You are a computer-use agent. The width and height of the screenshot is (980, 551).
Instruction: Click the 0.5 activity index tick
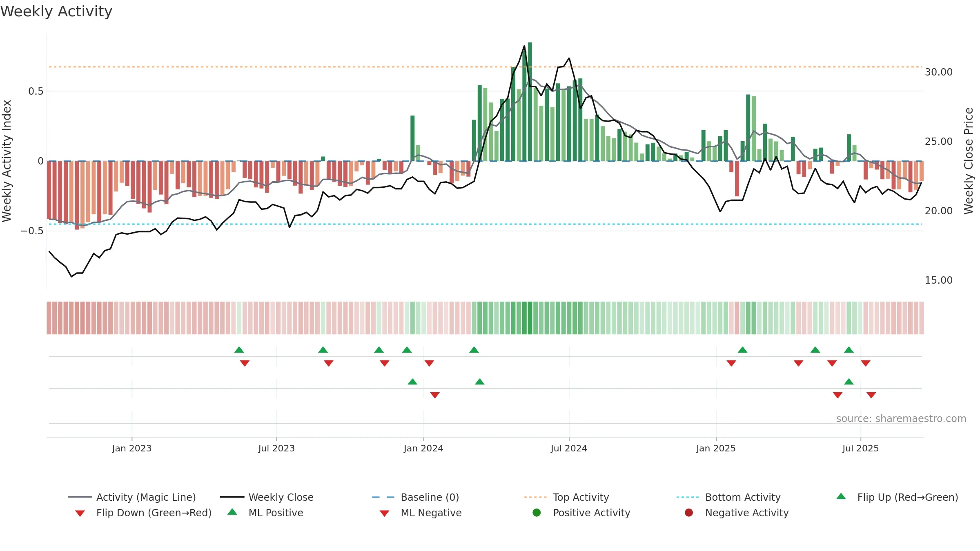36,91
